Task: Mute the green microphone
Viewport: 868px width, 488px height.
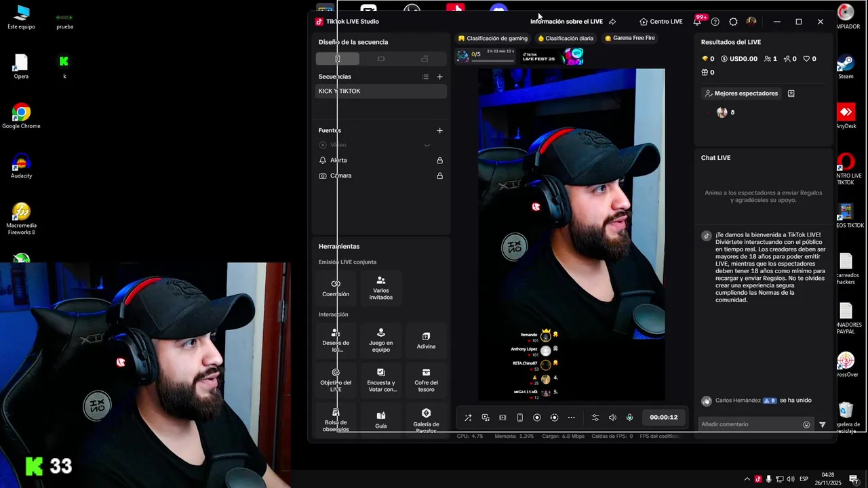Action: (x=629, y=418)
